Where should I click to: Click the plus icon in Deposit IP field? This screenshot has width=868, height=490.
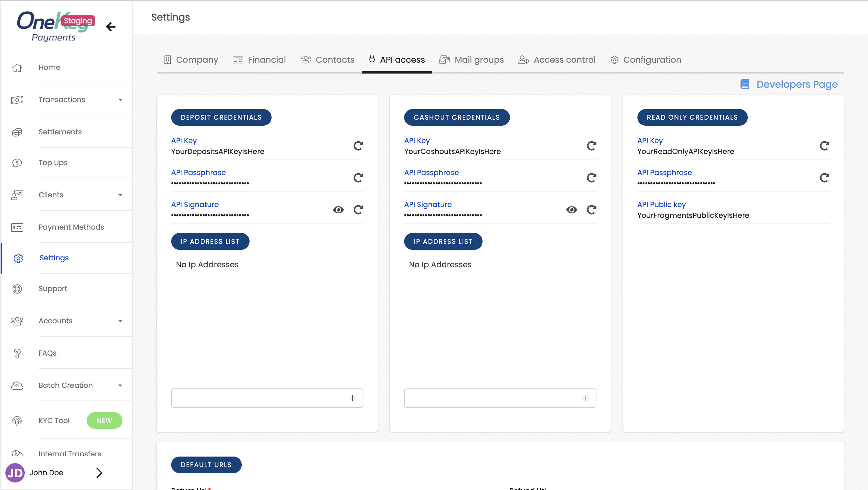352,398
